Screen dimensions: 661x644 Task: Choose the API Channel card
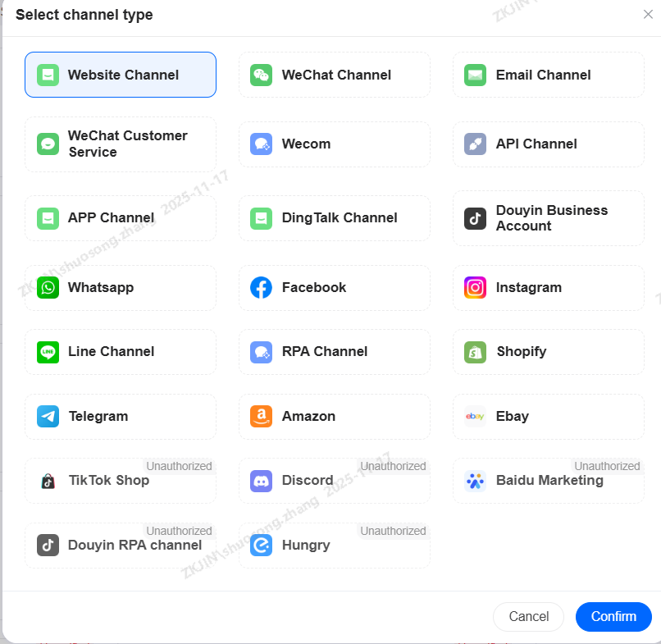point(549,144)
